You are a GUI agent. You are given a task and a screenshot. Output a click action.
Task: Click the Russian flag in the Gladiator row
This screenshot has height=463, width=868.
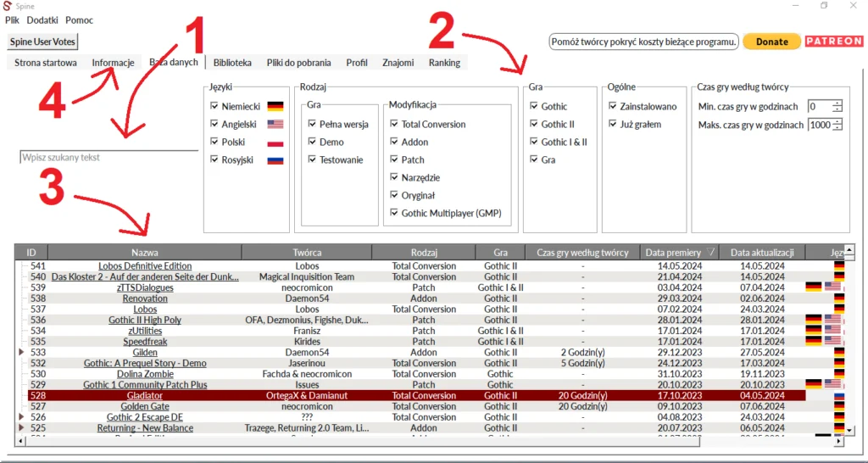838,395
